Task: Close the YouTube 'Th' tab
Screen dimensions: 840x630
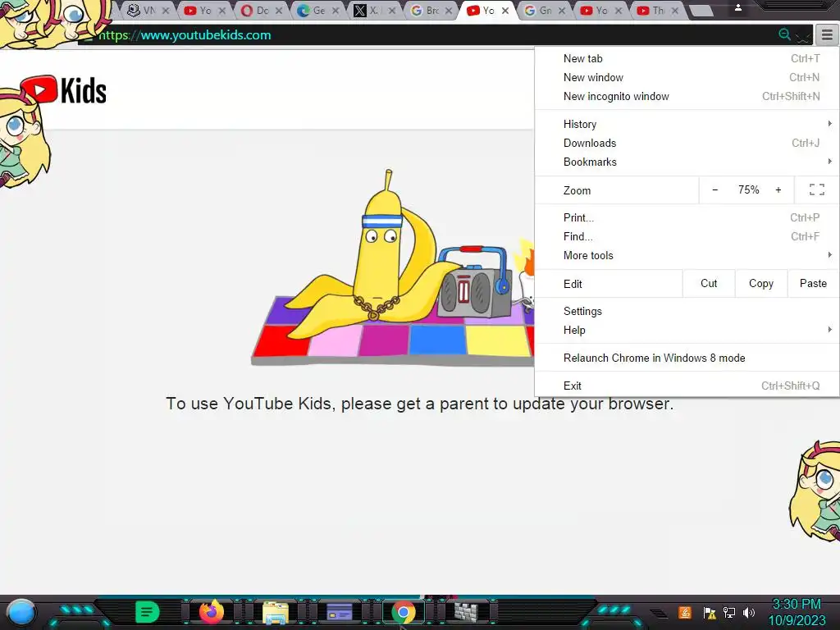Action: click(x=674, y=11)
